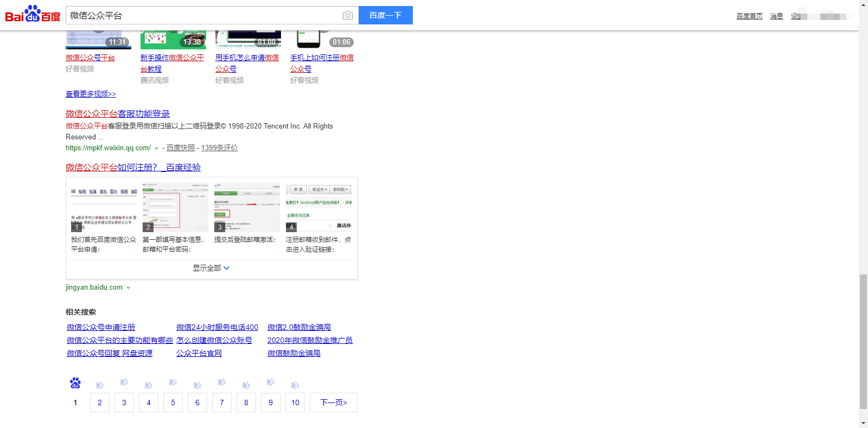
Task: Go to results page 10
Action: click(295, 403)
